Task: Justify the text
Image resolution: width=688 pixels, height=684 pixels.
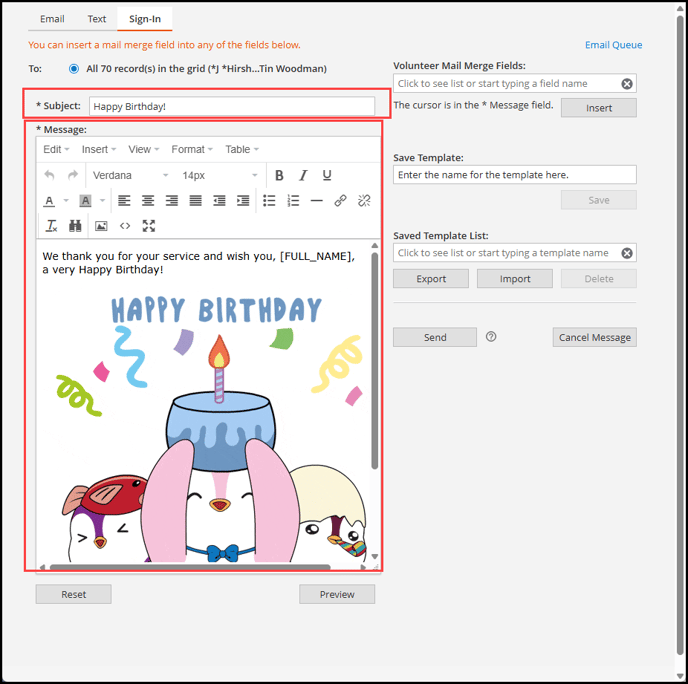Action: pos(195,201)
